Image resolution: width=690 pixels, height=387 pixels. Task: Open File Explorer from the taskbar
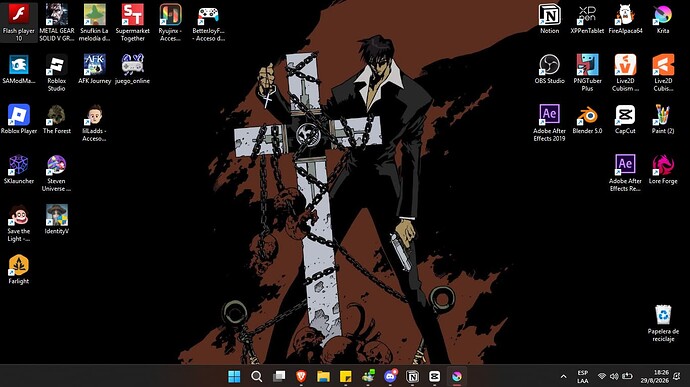coord(323,376)
